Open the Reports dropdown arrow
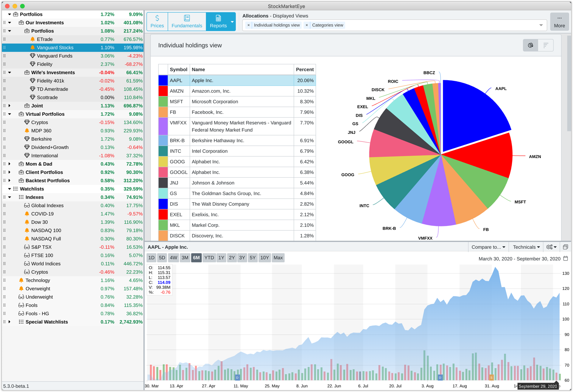The height and width of the screenshot is (392, 573). (x=232, y=22)
